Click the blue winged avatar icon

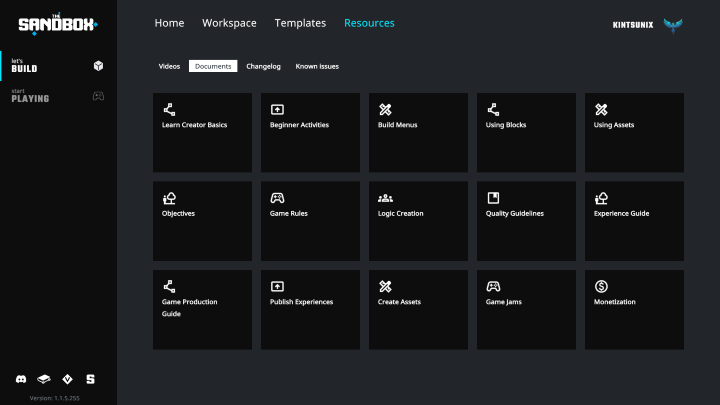[x=673, y=25]
